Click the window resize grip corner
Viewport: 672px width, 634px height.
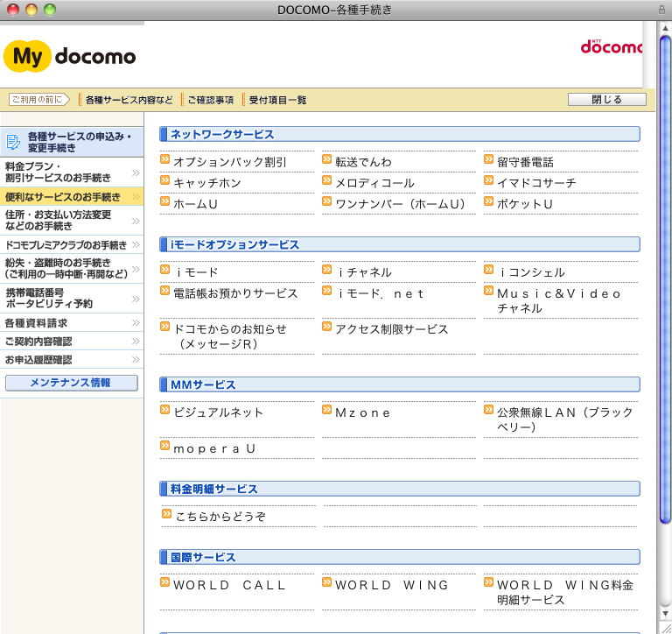(665, 629)
